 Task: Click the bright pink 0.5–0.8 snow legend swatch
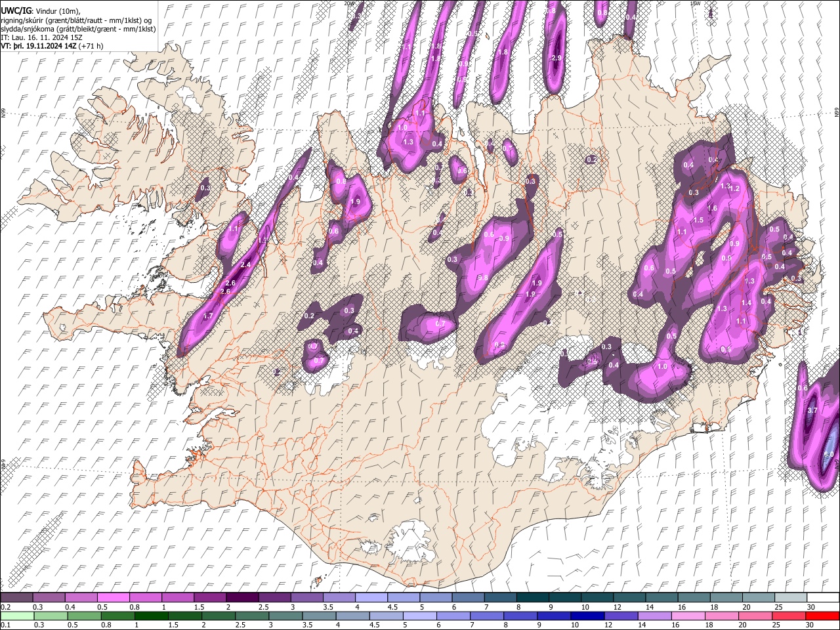[114, 597]
